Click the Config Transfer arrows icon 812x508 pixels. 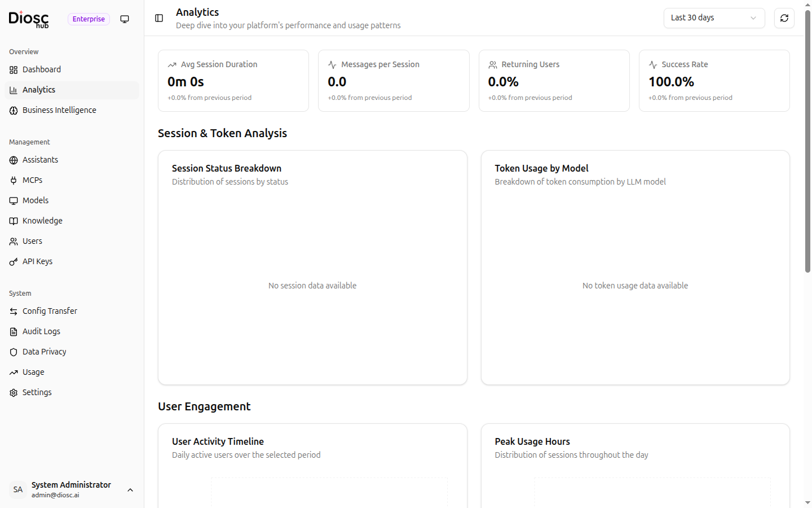pos(14,312)
